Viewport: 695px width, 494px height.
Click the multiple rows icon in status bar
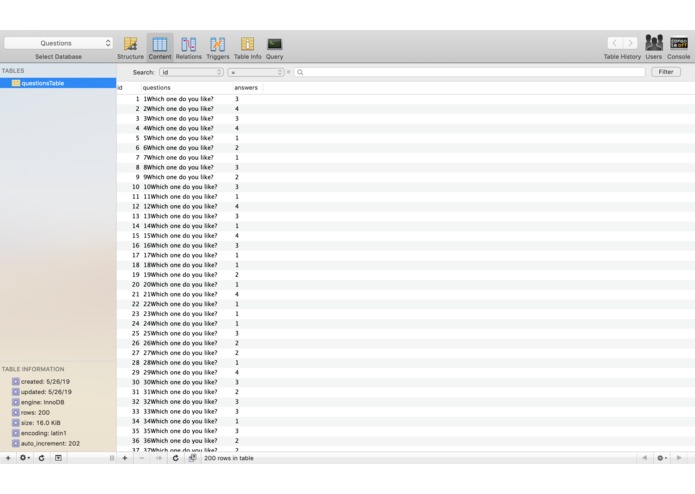[x=192, y=458]
